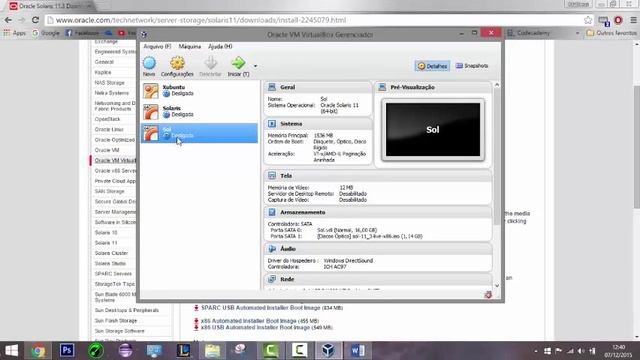
Task: Open File Explorer from the taskbar
Action: (x=212, y=351)
